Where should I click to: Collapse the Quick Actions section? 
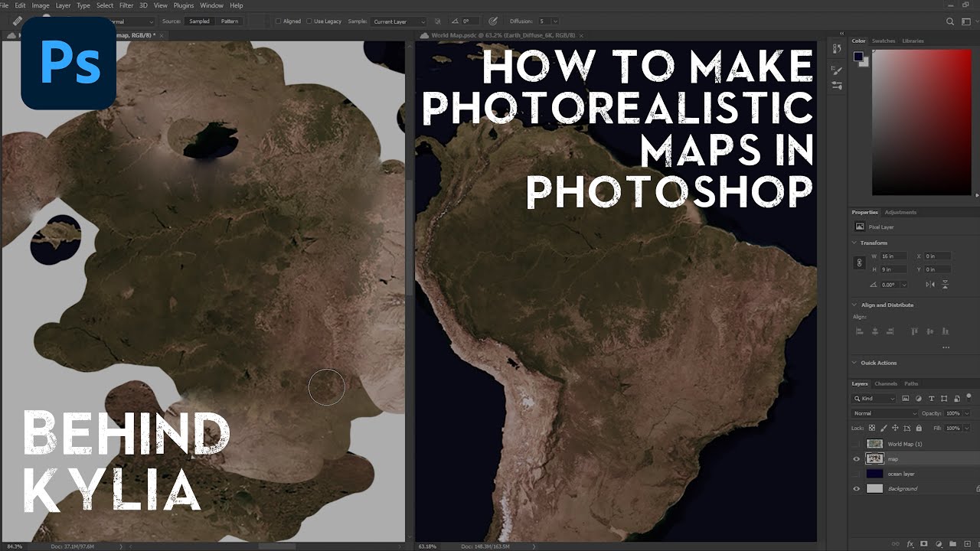pyautogui.click(x=855, y=363)
